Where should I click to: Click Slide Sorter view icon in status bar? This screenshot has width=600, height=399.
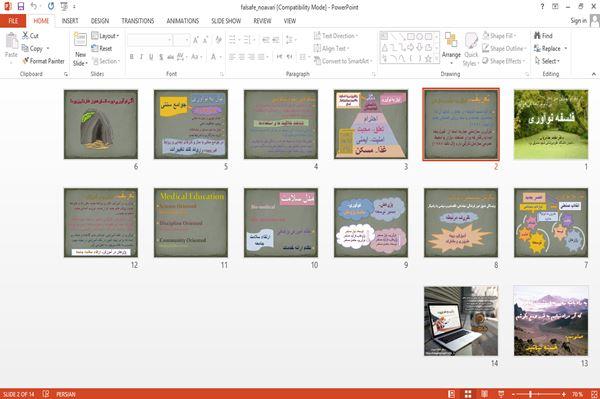click(468, 394)
